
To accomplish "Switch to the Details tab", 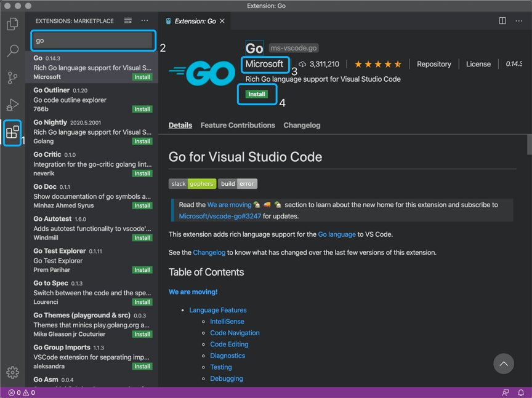I will pos(180,125).
